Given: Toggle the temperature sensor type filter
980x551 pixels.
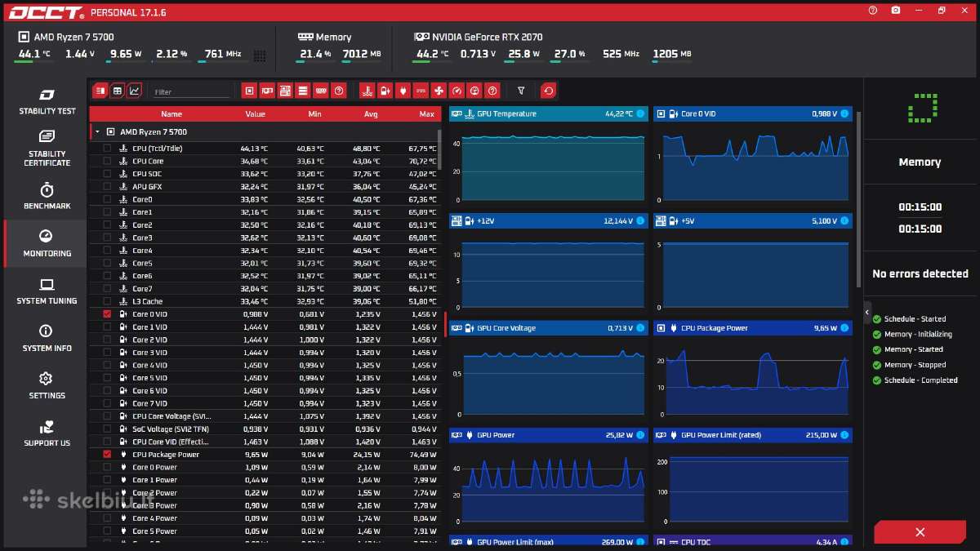Looking at the screenshot, I should 367,91.
